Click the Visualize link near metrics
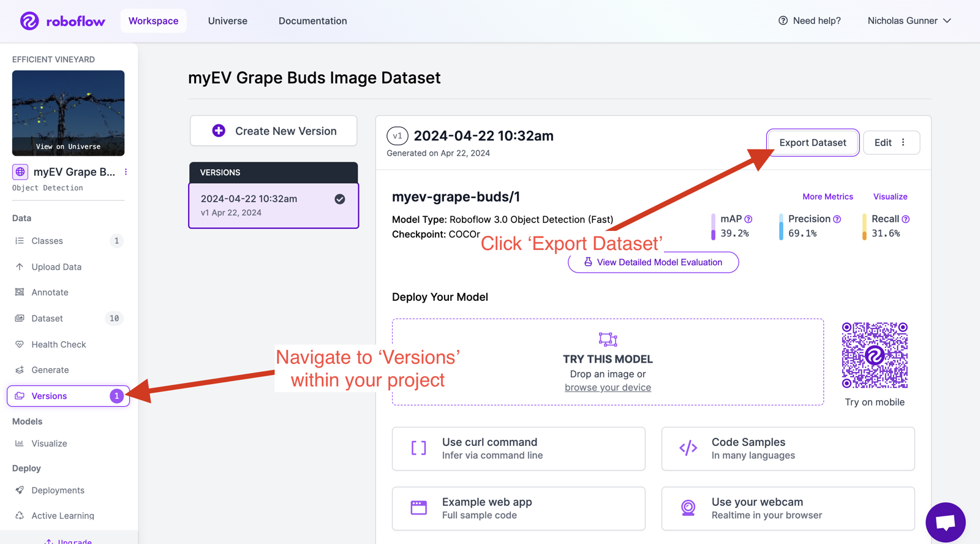This screenshot has height=544, width=980. [891, 197]
